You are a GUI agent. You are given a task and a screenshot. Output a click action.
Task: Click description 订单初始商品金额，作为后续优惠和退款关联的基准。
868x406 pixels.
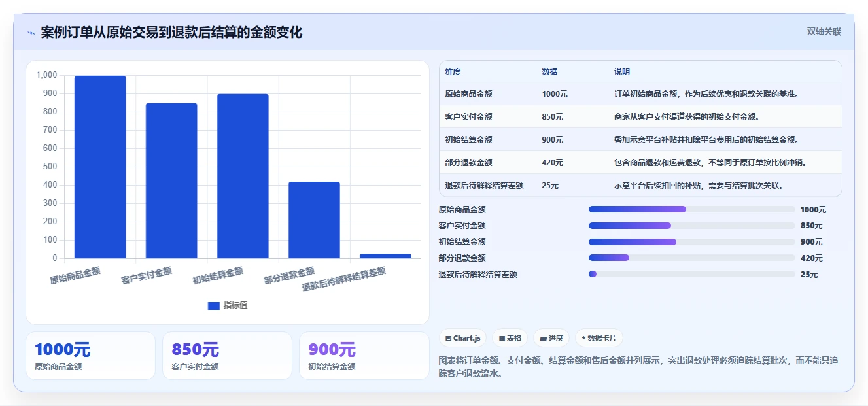click(706, 94)
